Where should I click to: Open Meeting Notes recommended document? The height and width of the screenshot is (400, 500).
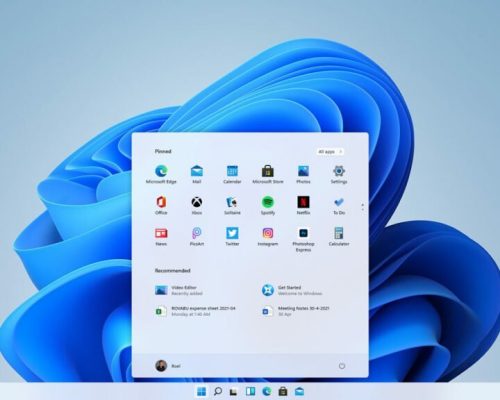coord(296,311)
